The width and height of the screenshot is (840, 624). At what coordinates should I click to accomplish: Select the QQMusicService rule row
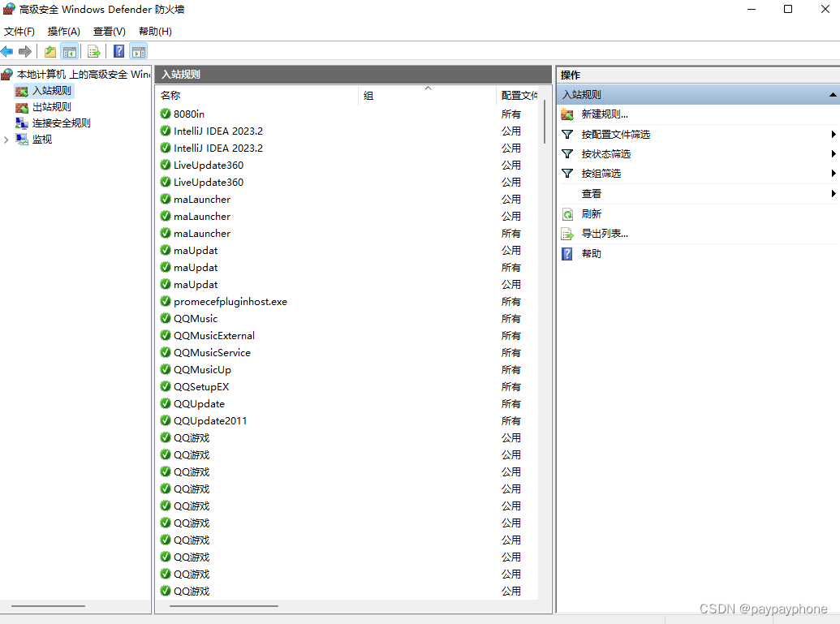point(348,352)
